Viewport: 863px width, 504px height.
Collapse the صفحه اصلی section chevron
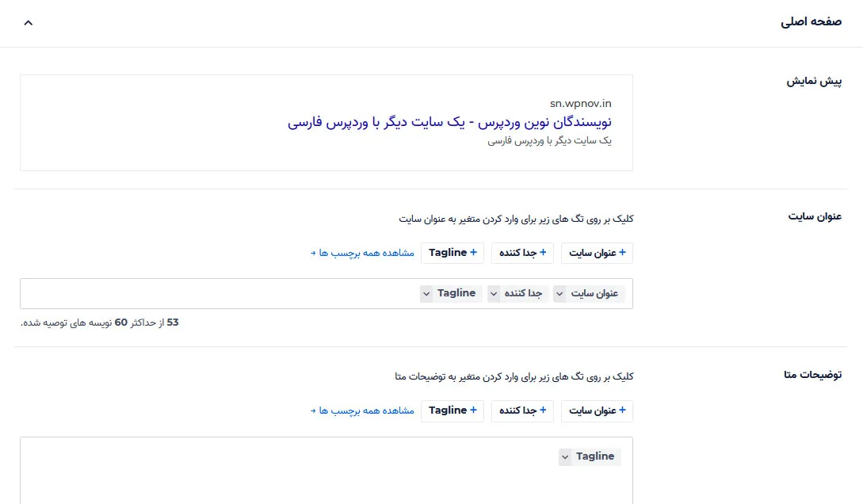click(28, 22)
